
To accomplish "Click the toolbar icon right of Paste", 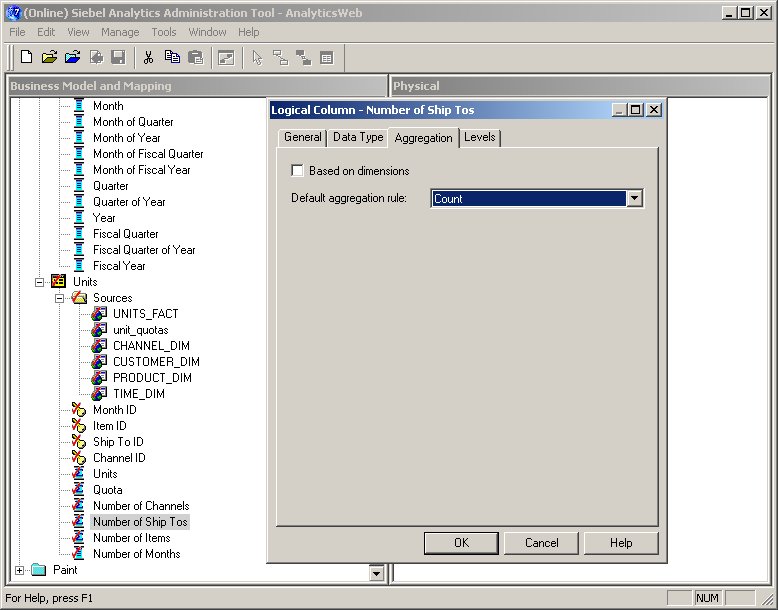I will [x=226, y=58].
